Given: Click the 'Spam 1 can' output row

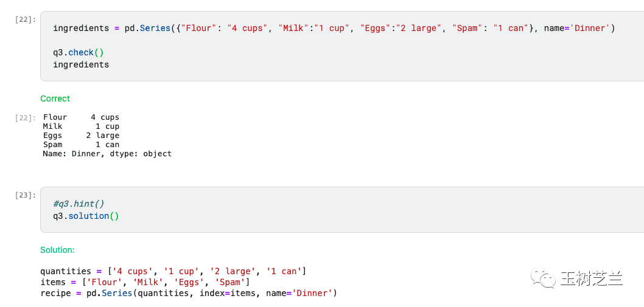Looking at the screenshot, I should [81, 145].
